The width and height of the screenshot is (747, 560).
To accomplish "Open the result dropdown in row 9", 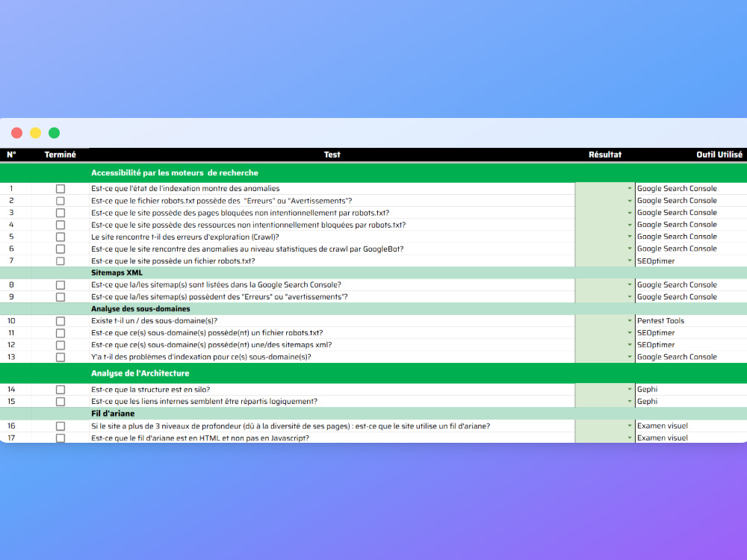I will (x=629, y=296).
